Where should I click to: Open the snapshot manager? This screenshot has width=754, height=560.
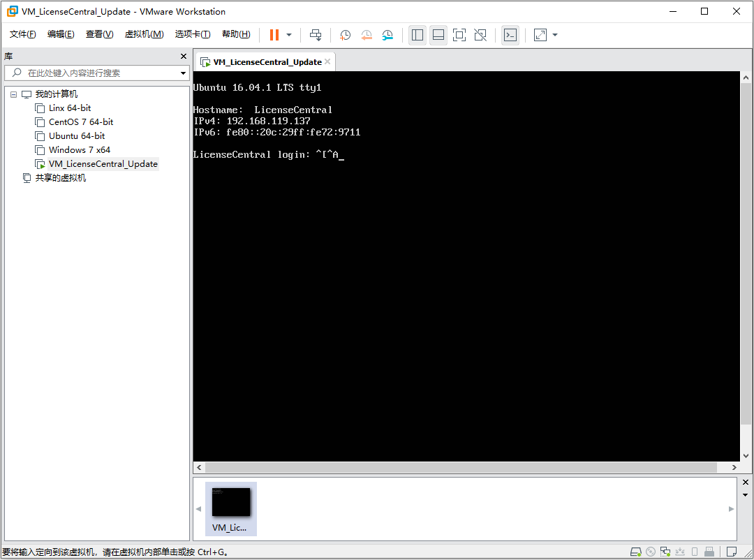(387, 35)
